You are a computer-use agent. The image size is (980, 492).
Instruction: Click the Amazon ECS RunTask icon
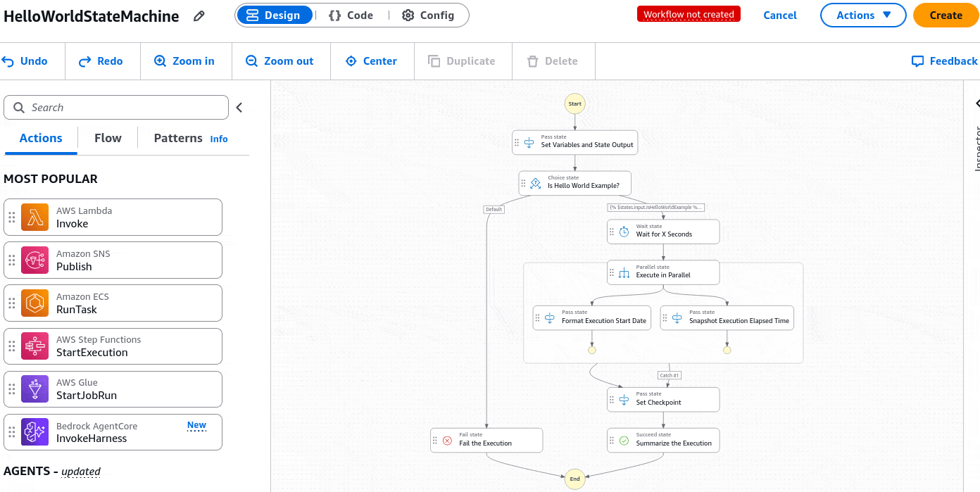coord(34,303)
